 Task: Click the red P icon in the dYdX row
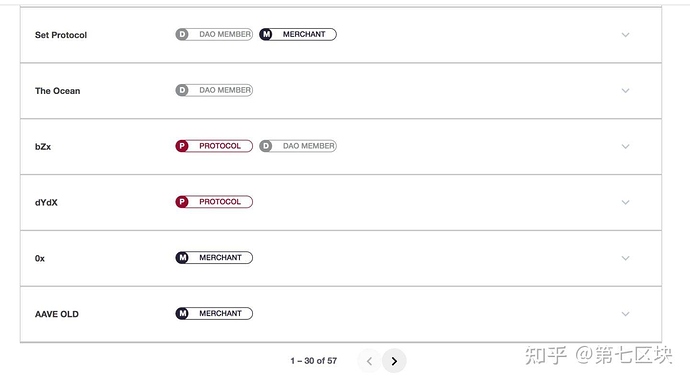pyautogui.click(x=182, y=202)
